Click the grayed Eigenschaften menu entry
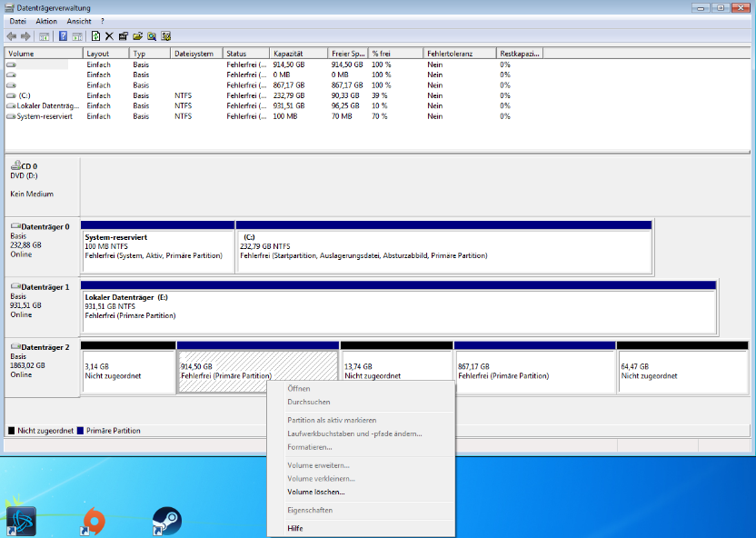Image resolution: width=756 pixels, height=538 pixels. click(361, 510)
